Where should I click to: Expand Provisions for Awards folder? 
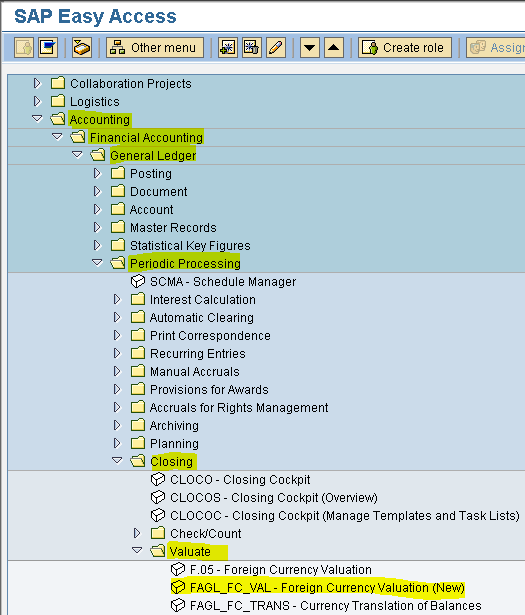(117, 389)
